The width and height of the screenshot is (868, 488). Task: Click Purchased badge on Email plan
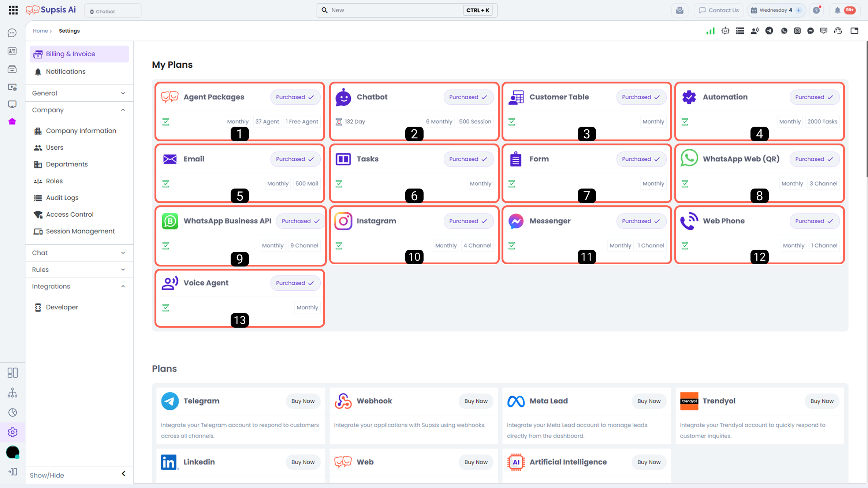click(295, 159)
